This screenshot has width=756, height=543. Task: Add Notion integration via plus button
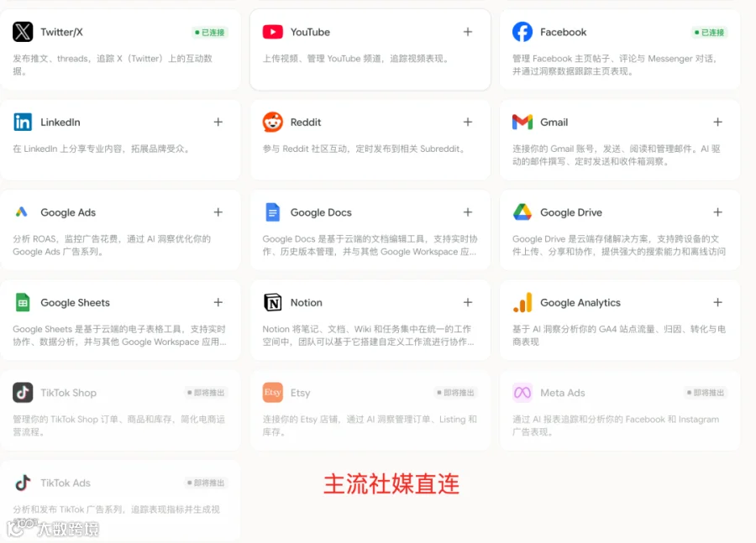[x=468, y=302]
